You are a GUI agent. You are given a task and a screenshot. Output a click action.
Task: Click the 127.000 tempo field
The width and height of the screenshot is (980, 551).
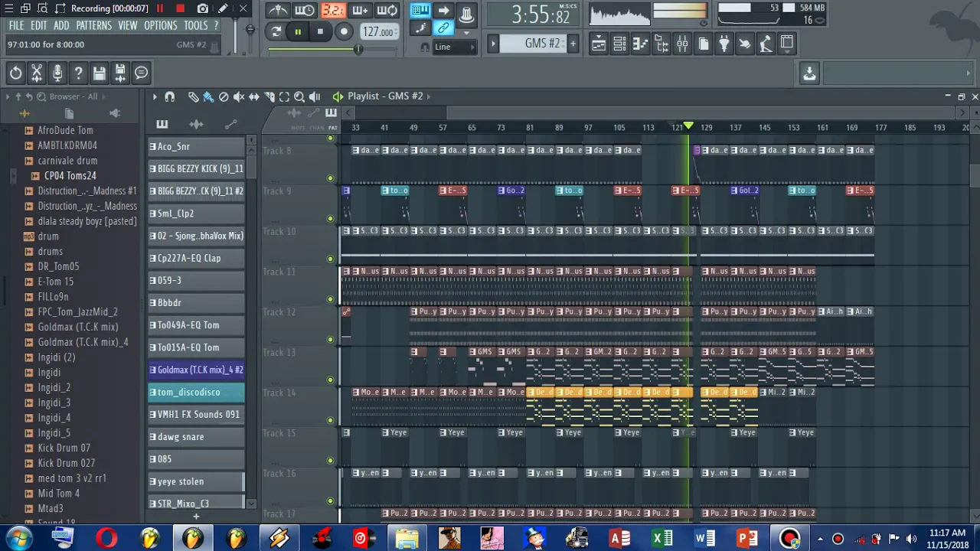pos(378,31)
